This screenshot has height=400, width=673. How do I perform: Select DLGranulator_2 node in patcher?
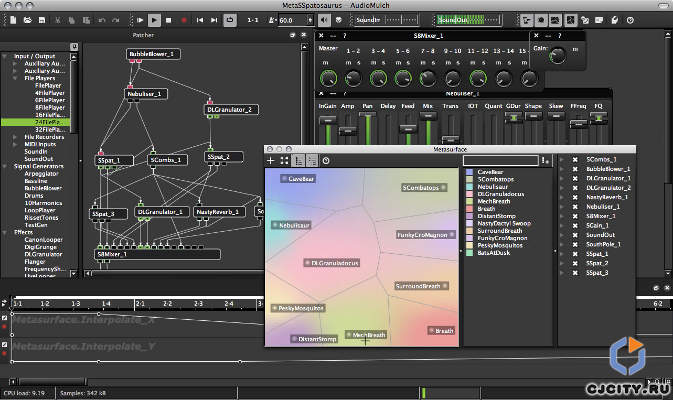pyautogui.click(x=232, y=109)
